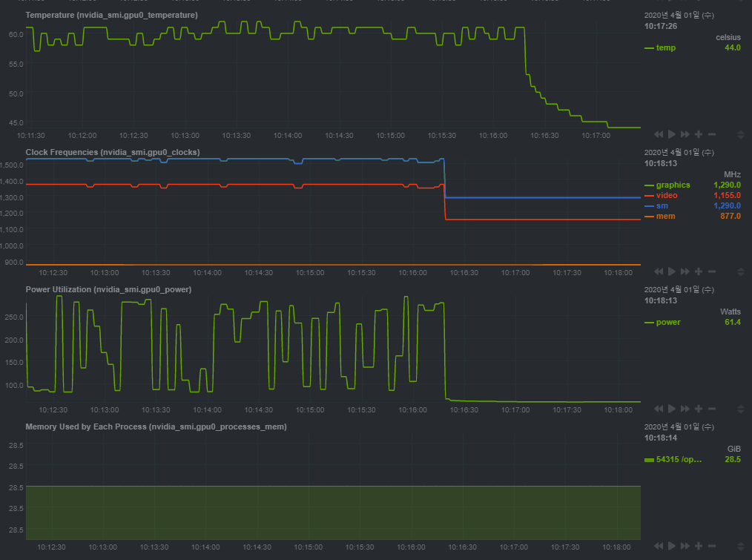The height and width of the screenshot is (560, 752).
Task: Rewind the Clock Frequencies chart timeline
Action: (x=659, y=271)
